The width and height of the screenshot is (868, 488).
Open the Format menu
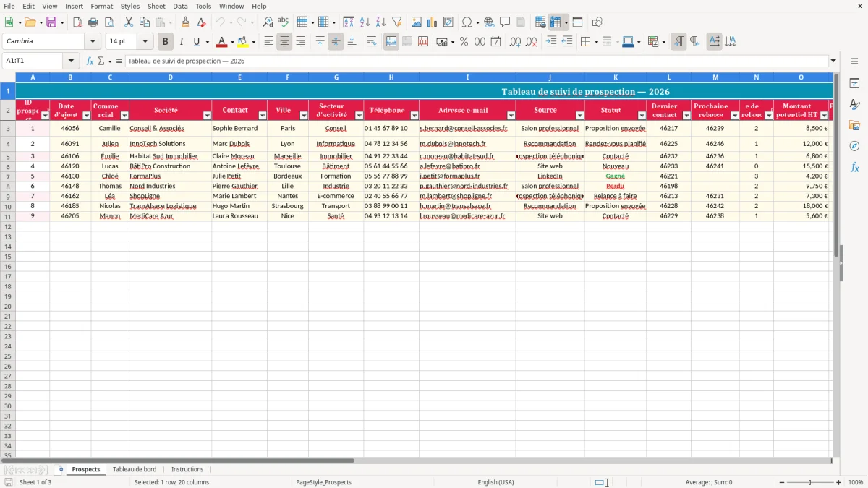click(x=101, y=6)
